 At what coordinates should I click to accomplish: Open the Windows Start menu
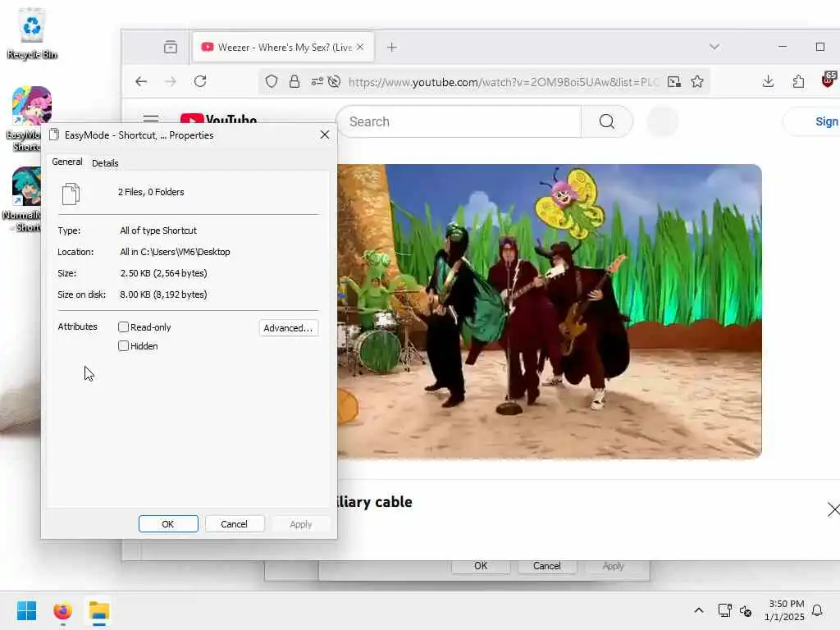(x=27, y=610)
